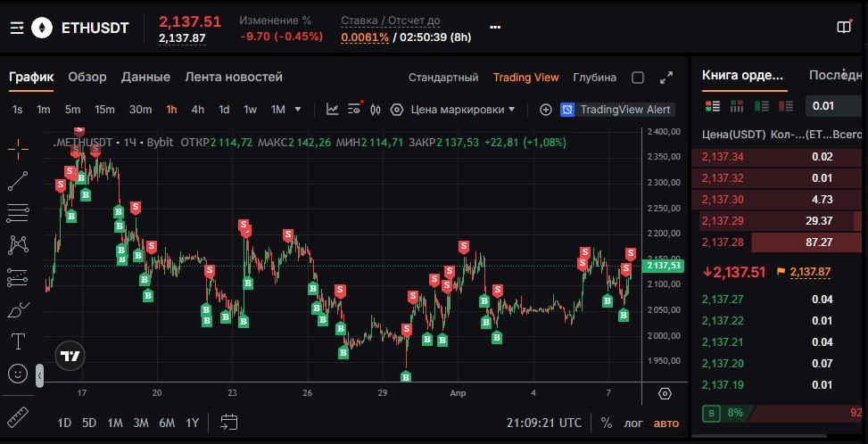Open the hexagon chart settings icon

(x=396, y=110)
